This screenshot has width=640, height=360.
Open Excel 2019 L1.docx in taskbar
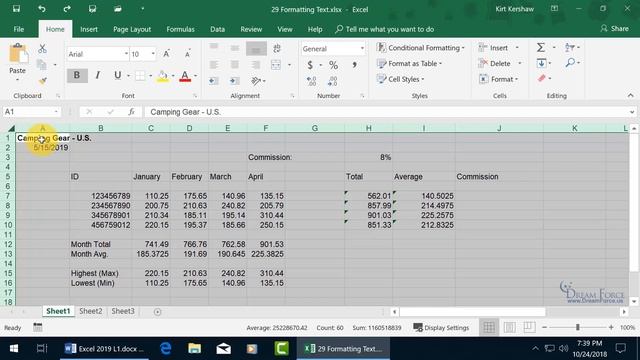click(104, 349)
